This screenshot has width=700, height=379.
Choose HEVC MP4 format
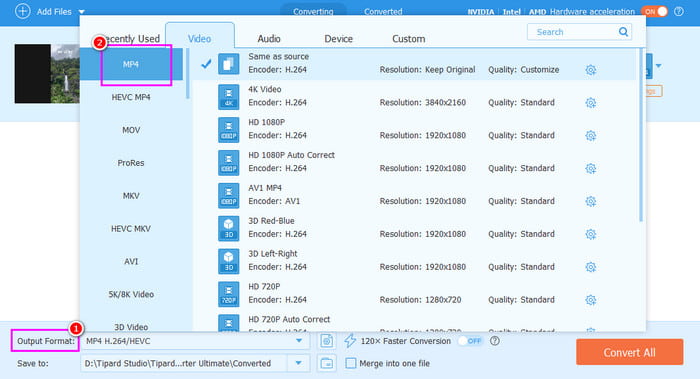tap(131, 97)
